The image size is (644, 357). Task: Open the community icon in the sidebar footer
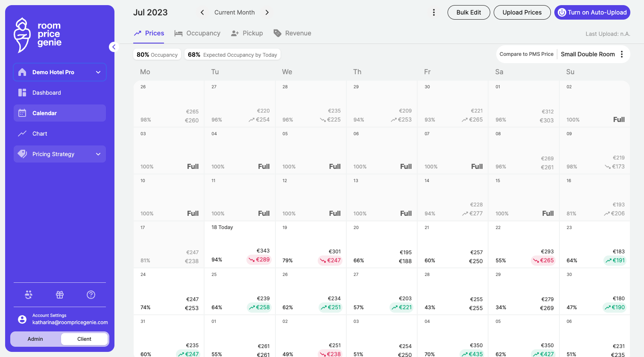(29, 295)
